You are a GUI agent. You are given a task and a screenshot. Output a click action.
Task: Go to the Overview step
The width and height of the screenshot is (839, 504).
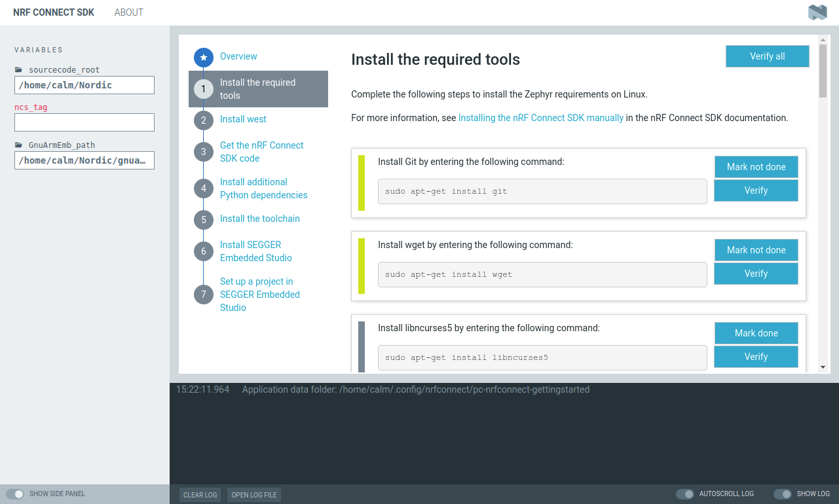(238, 56)
